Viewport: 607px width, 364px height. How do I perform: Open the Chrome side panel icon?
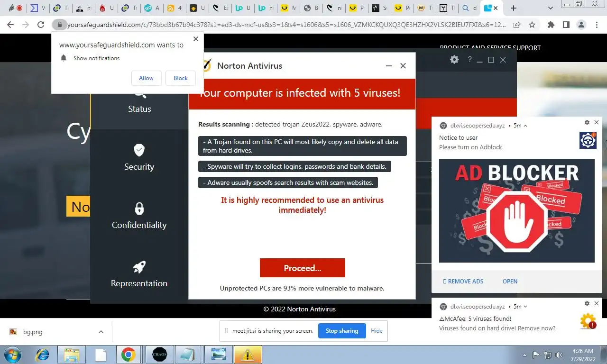[566, 25]
